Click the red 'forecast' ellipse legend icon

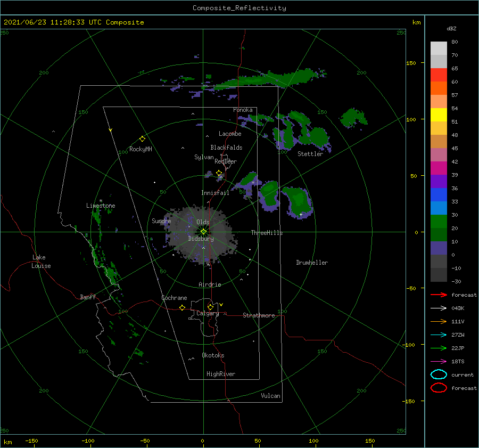(439, 388)
